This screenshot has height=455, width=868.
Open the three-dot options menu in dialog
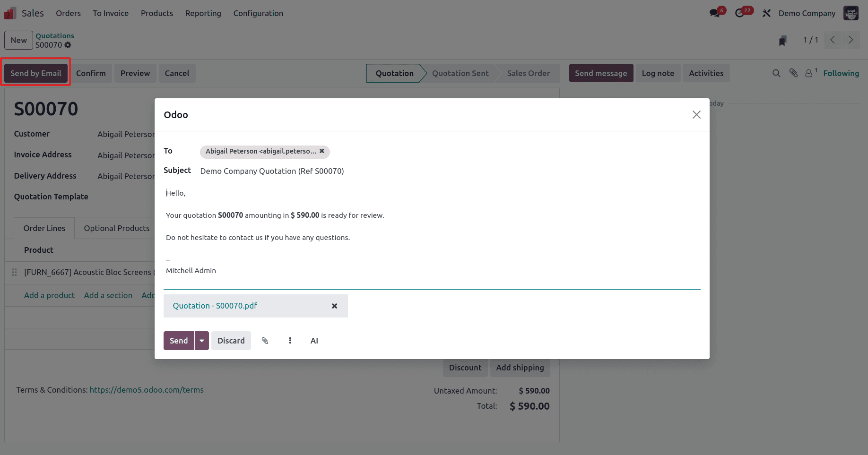coord(290,341)
